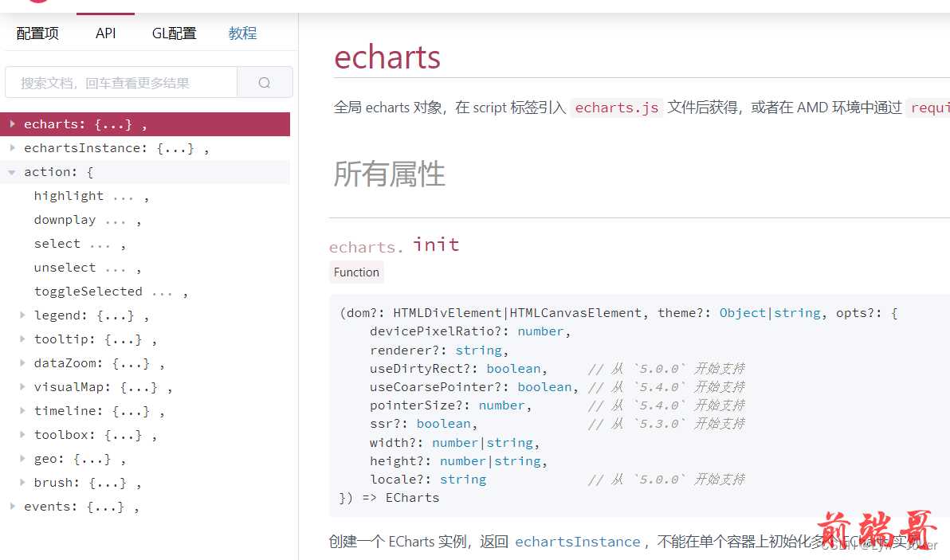The width and height of the screenshot is (950, 560).
Task: Open the unselect action entry
Action: tap(87, 268)
